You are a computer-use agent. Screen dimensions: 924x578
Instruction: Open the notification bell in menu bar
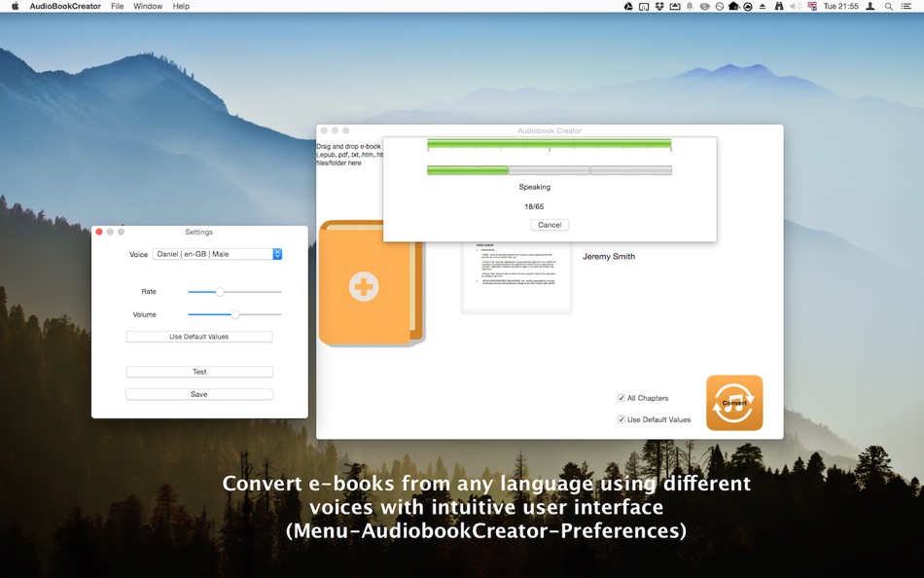coord(690,7)
